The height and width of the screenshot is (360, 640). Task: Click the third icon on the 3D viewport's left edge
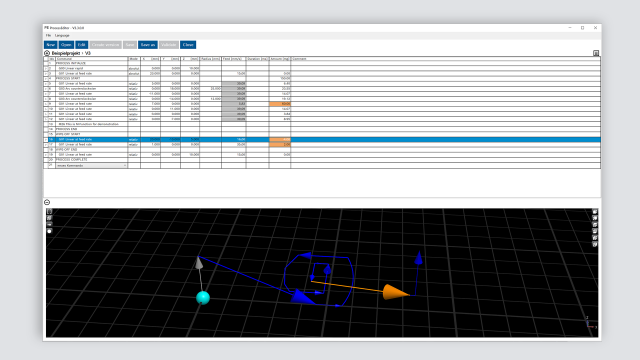(x=49, y=224)
